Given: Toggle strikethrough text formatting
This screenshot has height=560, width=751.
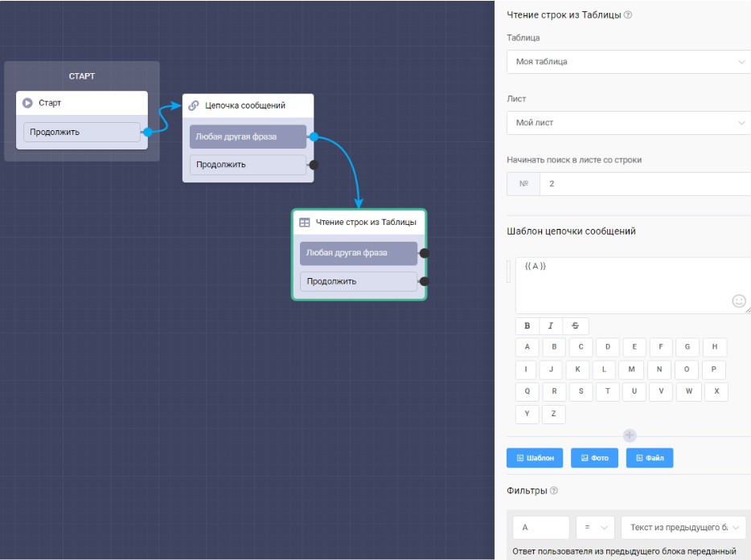Looking at the screenshot, I should [x=576, y=326].
